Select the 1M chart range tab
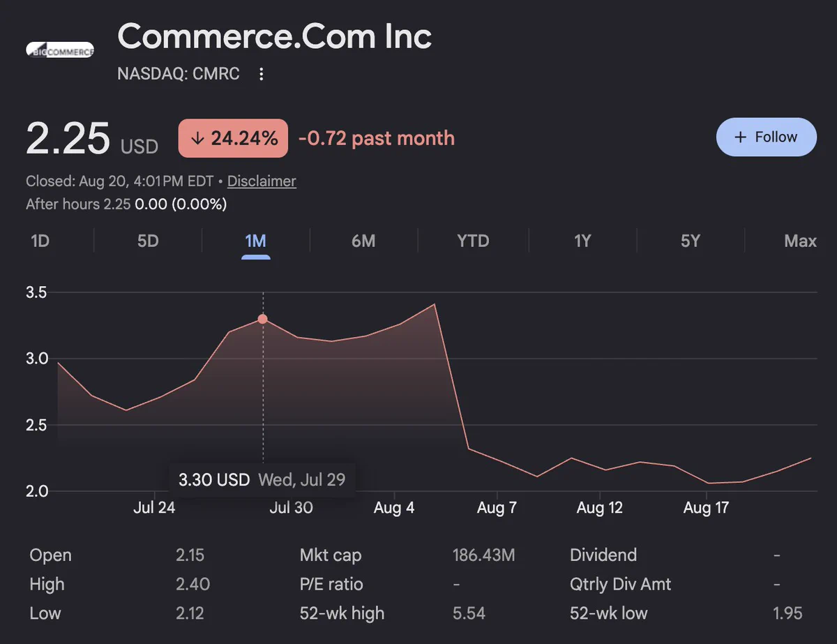This screenshot has height=644, width=837. click(x=255, y=241)
